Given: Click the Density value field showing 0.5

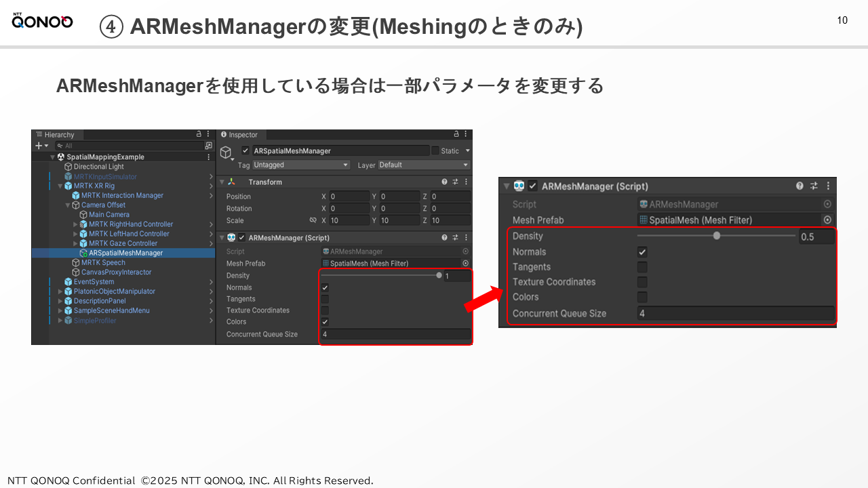Looking at the screenshot, I should coord(816,237).
